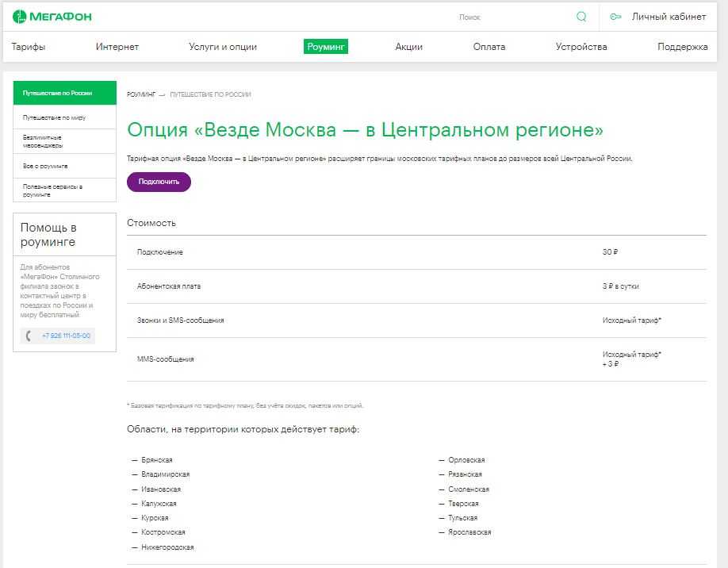Go to the Интернет section
Screen dimensions: 728x568
tap(117, 47)
